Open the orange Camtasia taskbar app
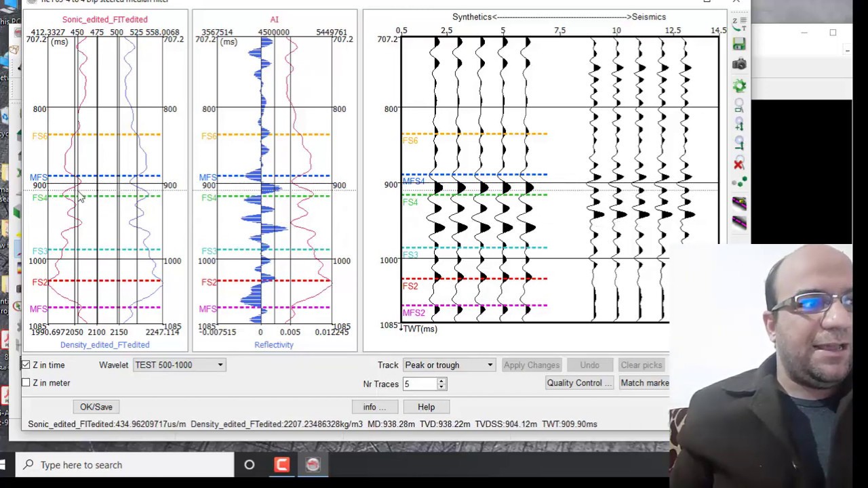 [x=281, y=465]
